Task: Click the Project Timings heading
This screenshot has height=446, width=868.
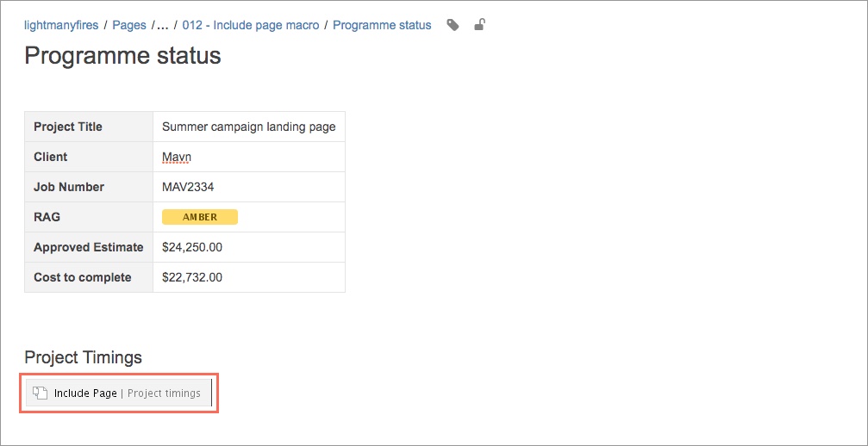Action: pyautogui.click(x=83, y=357)
